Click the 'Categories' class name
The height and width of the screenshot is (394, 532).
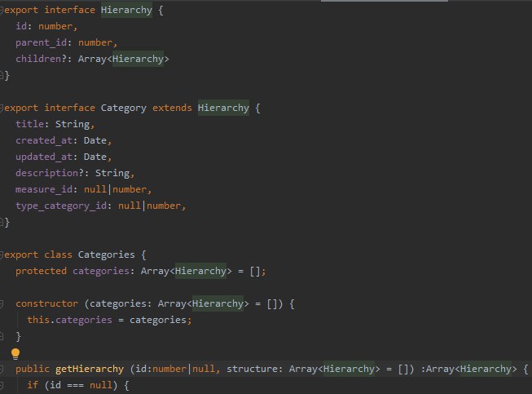click(106, 255)
